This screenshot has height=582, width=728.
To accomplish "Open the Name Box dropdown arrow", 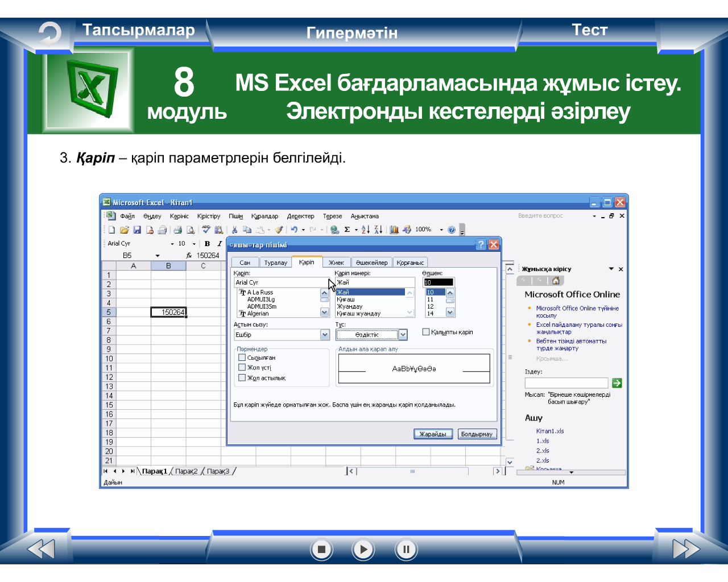I will (158, 256).
